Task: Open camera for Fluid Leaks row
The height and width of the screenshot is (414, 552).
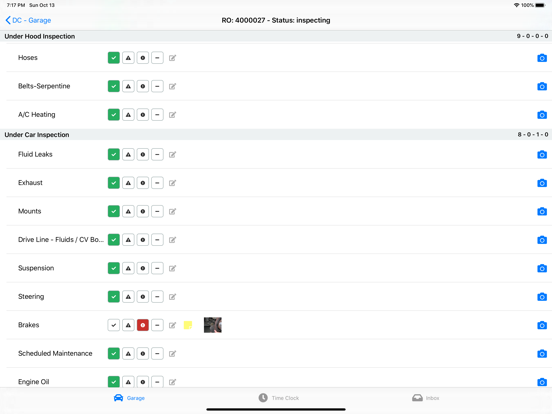Action: (542, 154)
